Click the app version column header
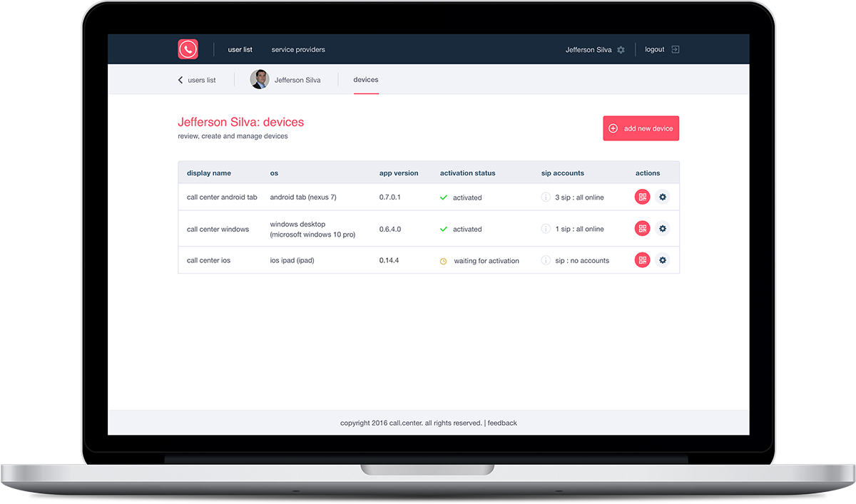This screenshot has height=504, width=856. click(399, 173)
